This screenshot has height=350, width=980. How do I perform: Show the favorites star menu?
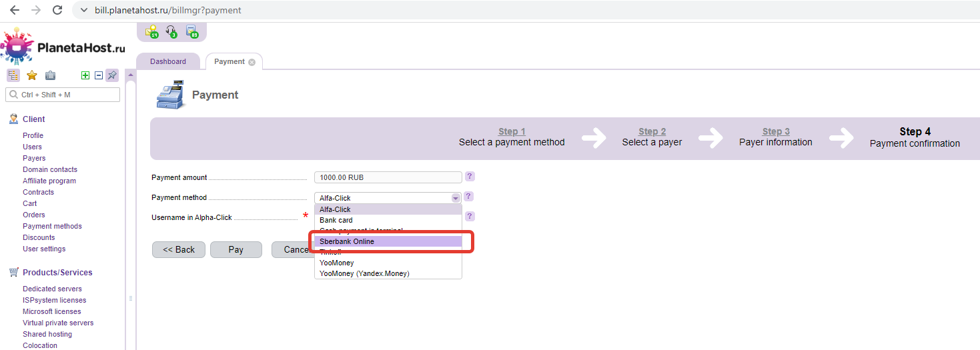coord(31,75)
